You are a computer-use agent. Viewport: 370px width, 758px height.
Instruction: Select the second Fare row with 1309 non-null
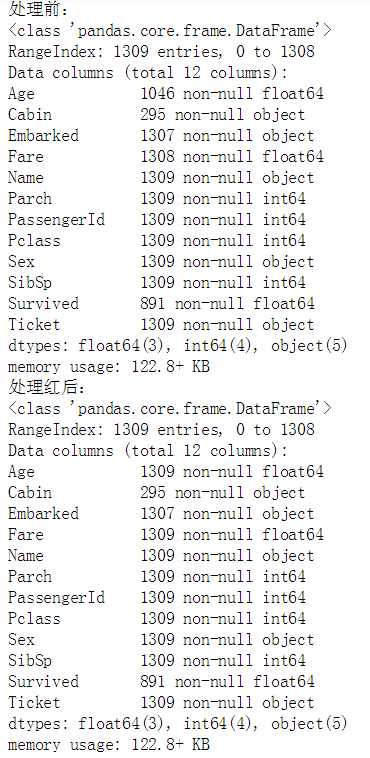(166, 534)
